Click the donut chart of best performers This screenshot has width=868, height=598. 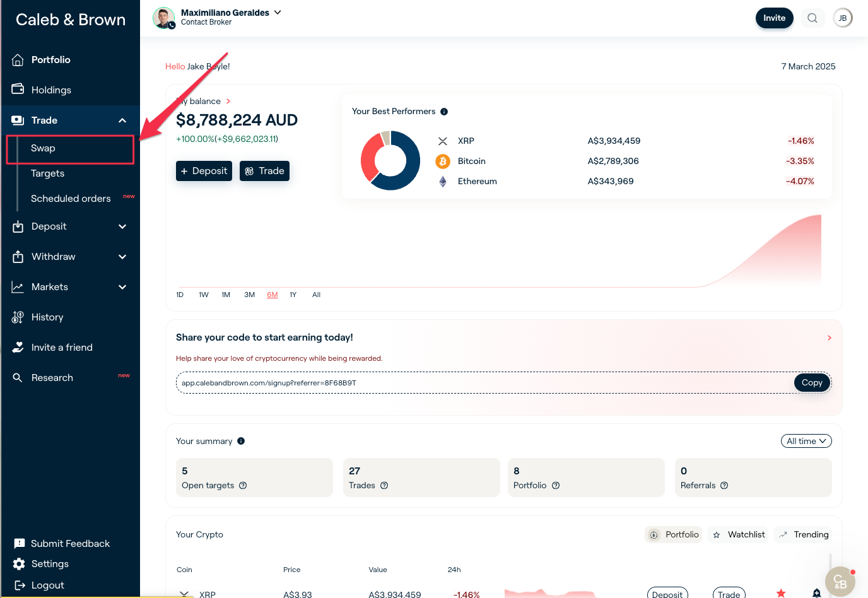tap(390, 161)
